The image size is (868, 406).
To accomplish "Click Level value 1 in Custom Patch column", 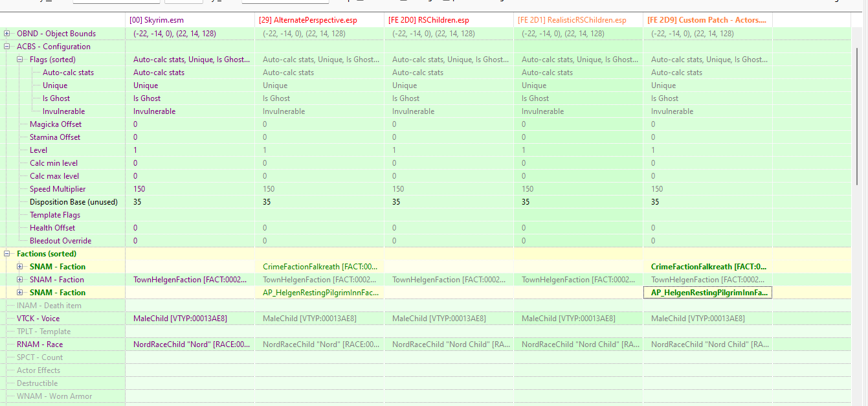I will click(x=708, y=150).
